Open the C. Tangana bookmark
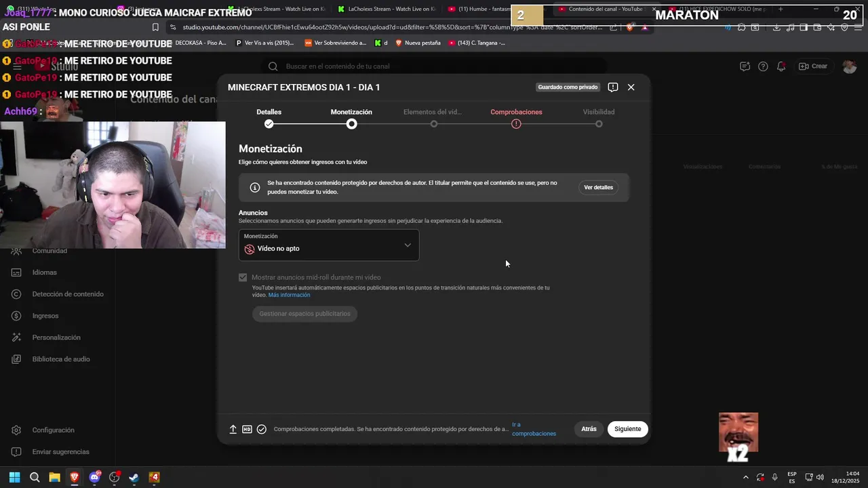868x488 pixels. coord(477,43)
